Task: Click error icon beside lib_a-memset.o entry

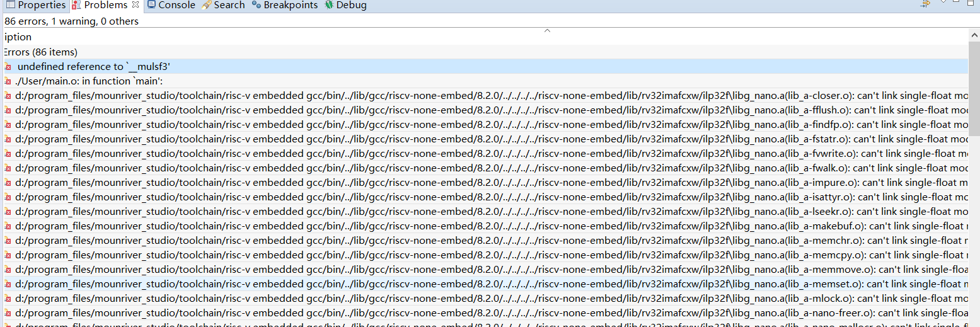Action: 7,284
